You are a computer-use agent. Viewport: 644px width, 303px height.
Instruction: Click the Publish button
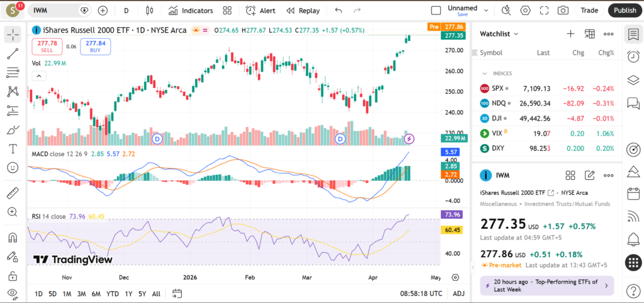(624, 11)
